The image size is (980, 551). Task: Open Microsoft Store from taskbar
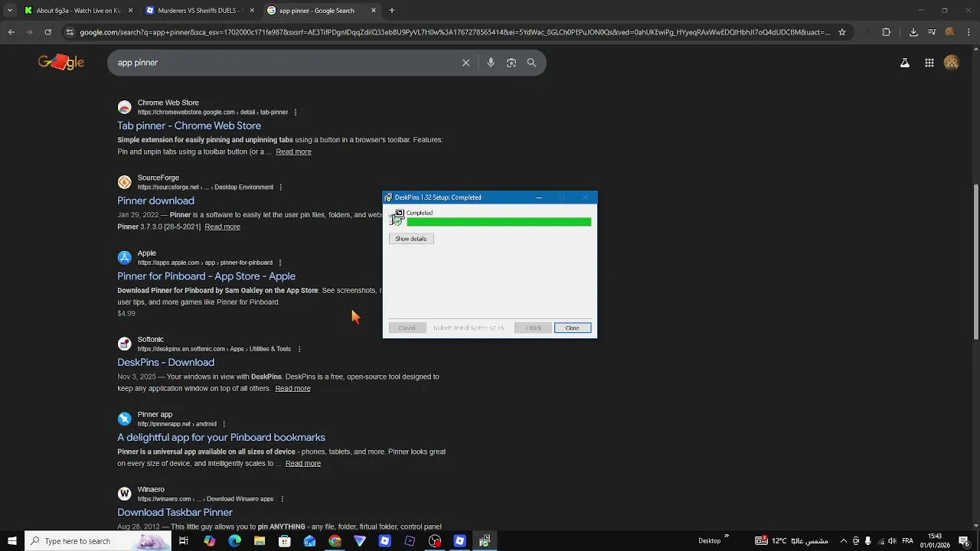click(285, 541)
